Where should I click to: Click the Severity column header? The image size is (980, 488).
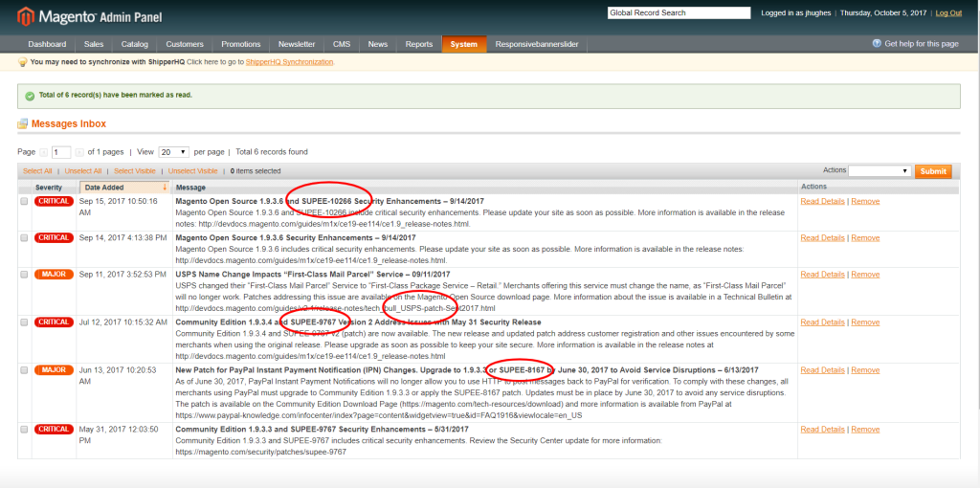pyautogui.click(x=49, y=188)
